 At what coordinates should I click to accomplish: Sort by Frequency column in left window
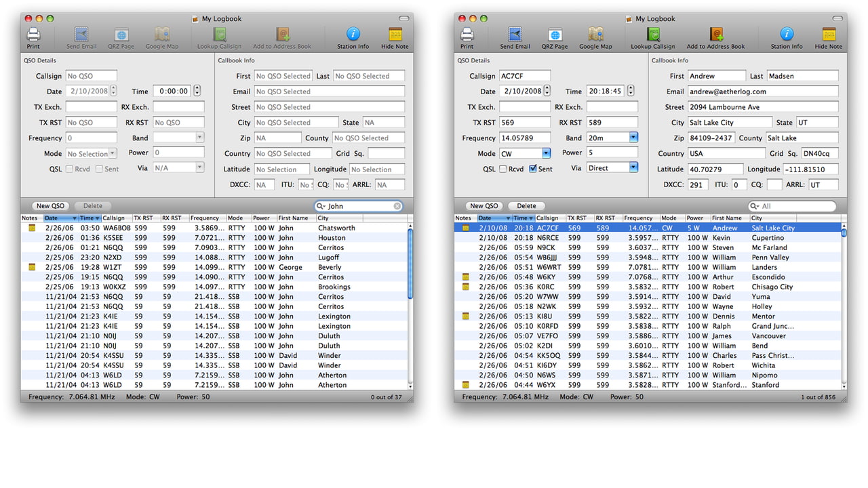[208, 218]
